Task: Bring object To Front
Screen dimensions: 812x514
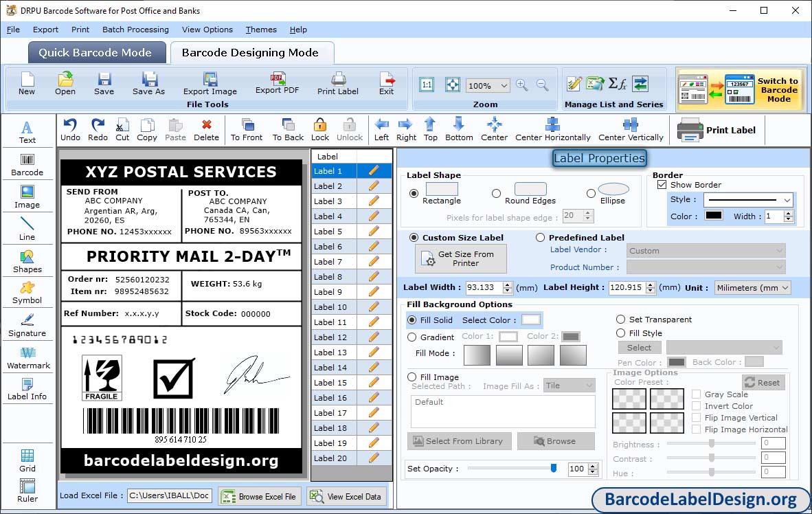Action: pyautogui.click(x=247, y=130)
